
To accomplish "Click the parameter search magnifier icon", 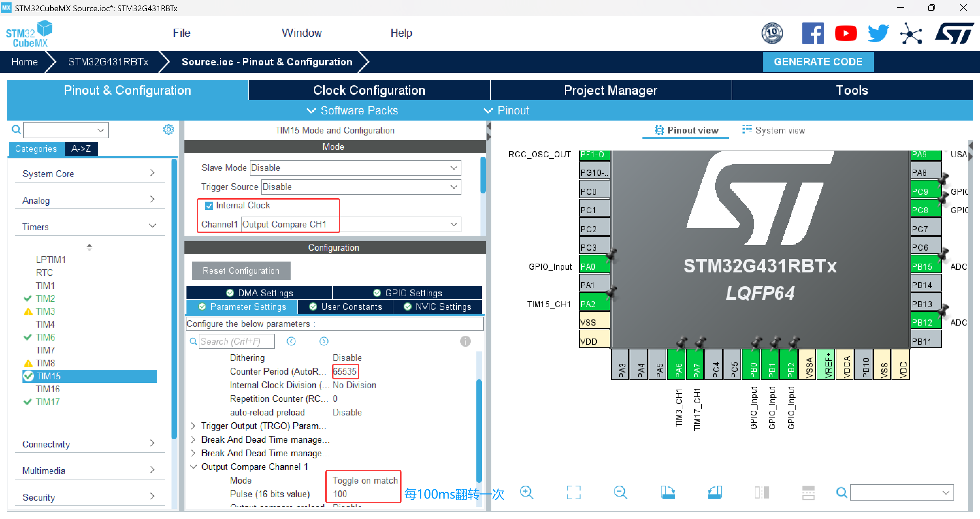I will coord(193,342).
